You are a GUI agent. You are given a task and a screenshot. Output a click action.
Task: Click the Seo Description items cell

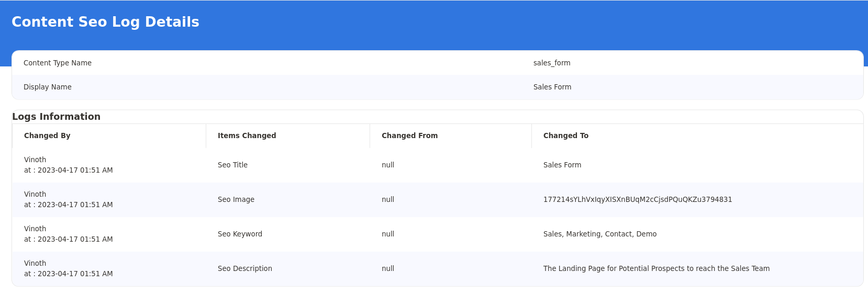click(245, 268)
